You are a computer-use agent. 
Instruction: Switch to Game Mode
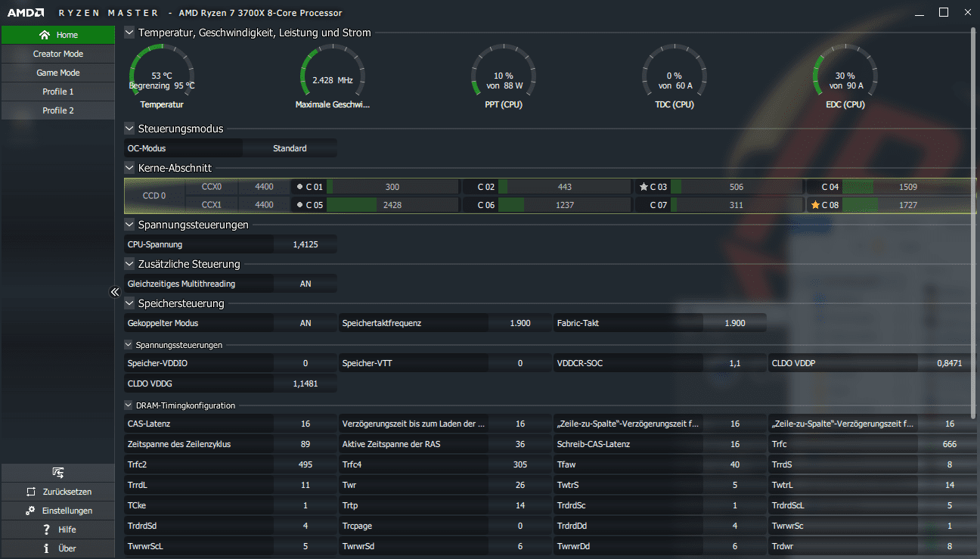pyautogui.click(x=58, y=73)
